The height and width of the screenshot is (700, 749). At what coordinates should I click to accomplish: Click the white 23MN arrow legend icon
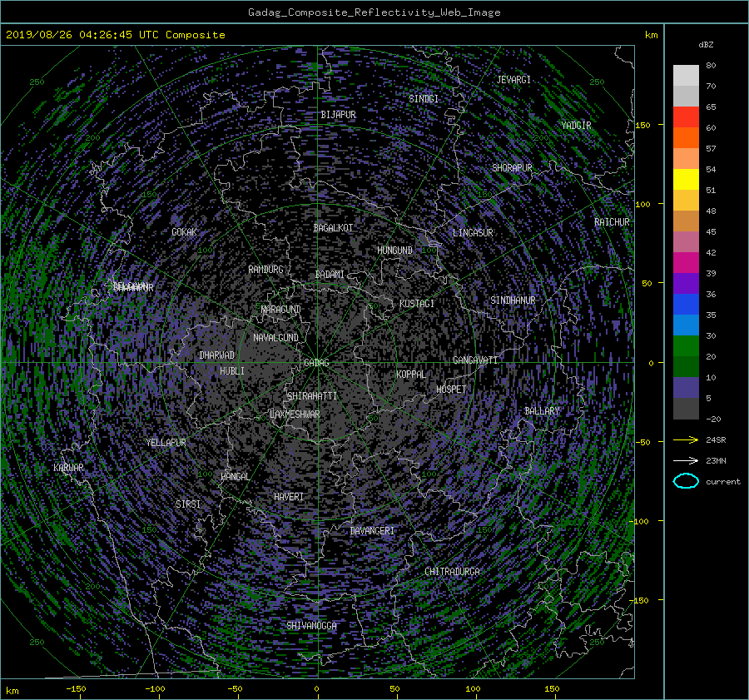point(686,460)
